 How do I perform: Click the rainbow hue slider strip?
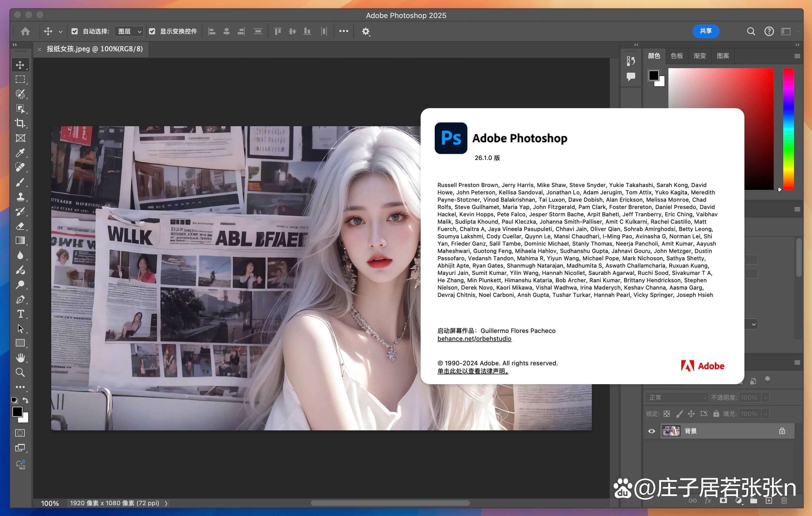click(788, 129)
